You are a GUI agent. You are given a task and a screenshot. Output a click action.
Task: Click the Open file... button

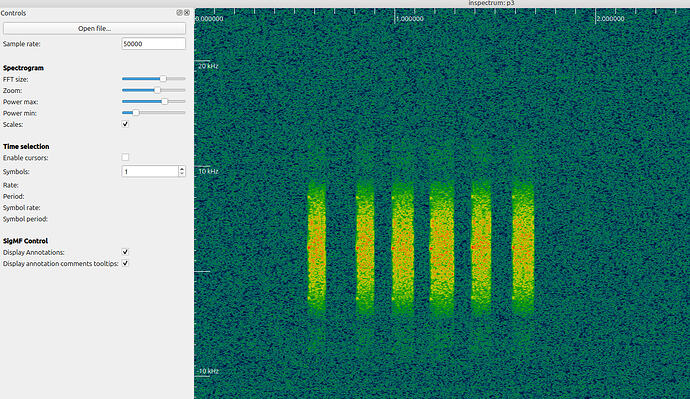[x=94, y=29]
